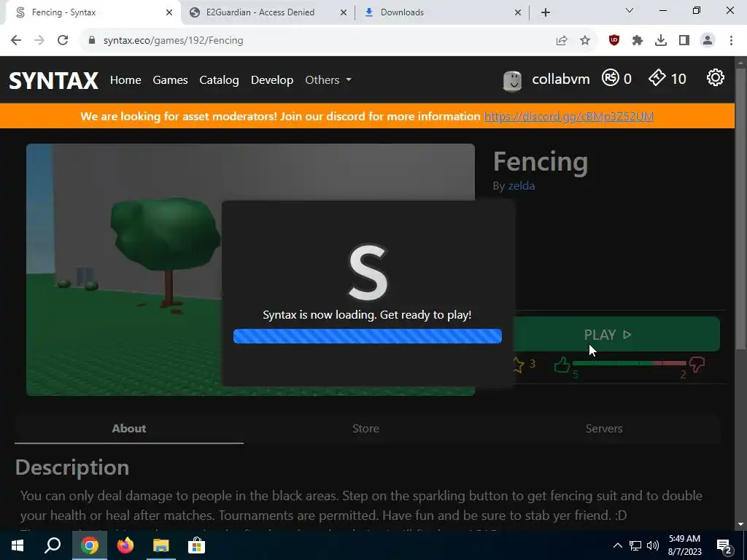Click the blue loading progress bar
This screenshot has height=560, width=747.
[368, 336]
